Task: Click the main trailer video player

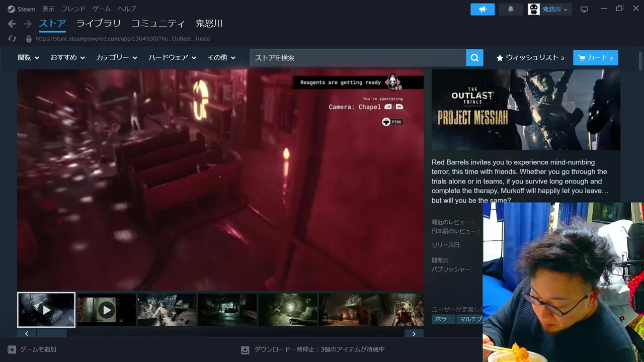Action: coord(220,180)
